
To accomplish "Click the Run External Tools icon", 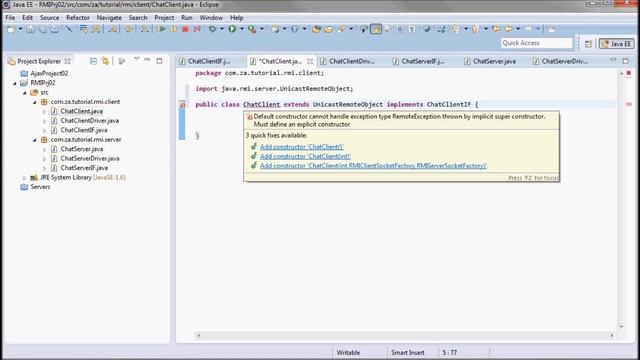I will click(x=252, y=29).
